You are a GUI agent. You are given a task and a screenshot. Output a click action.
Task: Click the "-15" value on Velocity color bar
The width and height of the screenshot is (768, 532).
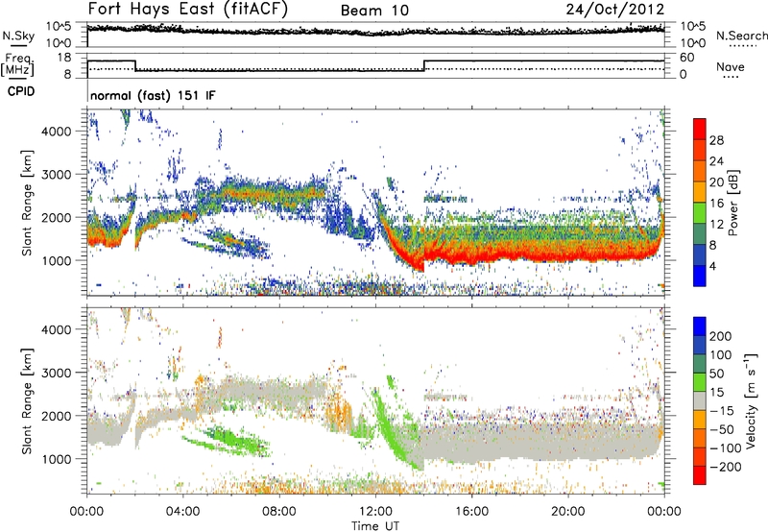tap(722, 411)
